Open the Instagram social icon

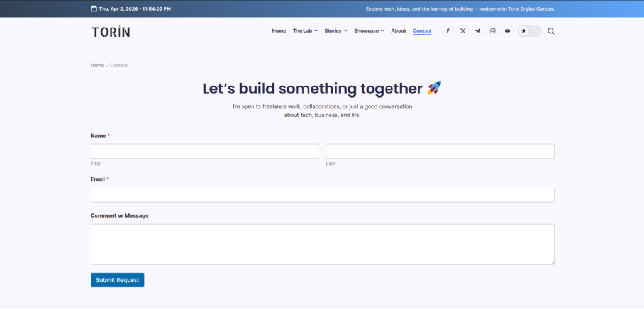tap(492, 31)
